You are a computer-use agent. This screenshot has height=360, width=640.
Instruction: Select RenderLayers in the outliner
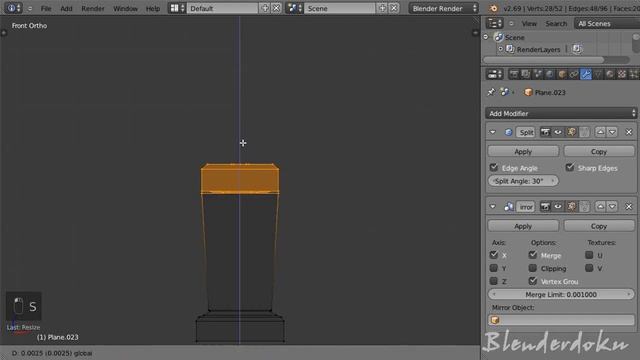point(538,49)
